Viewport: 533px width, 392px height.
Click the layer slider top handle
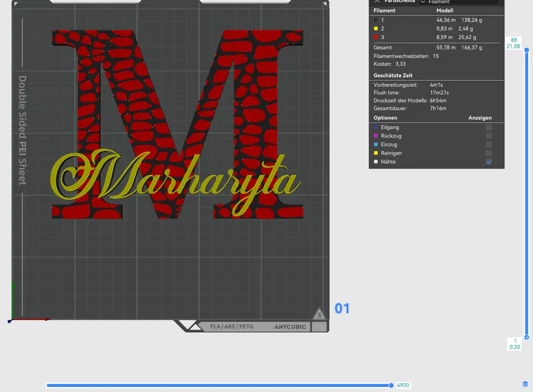tap(527, 50)
